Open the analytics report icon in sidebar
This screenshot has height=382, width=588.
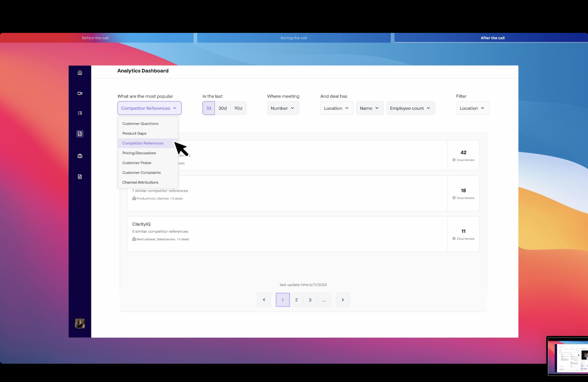(80, 134)
